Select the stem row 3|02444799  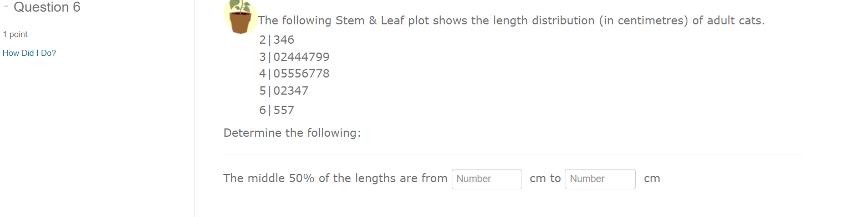294,57
